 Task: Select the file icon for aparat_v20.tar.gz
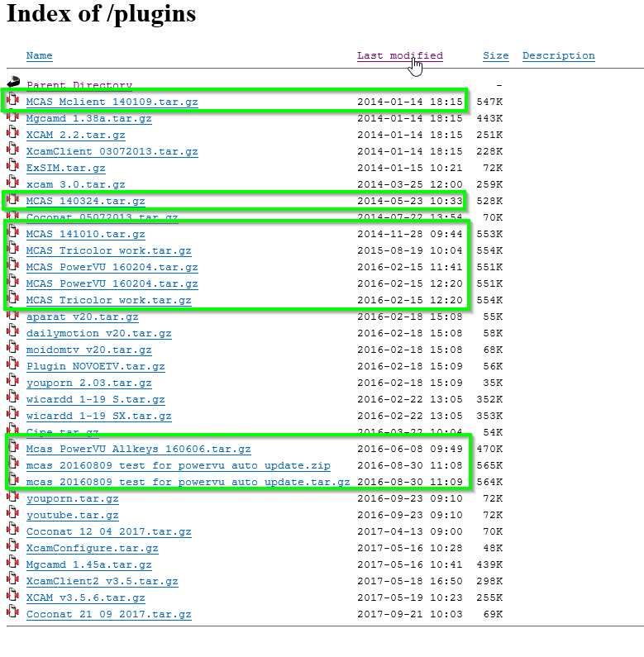tap(13, 315)
